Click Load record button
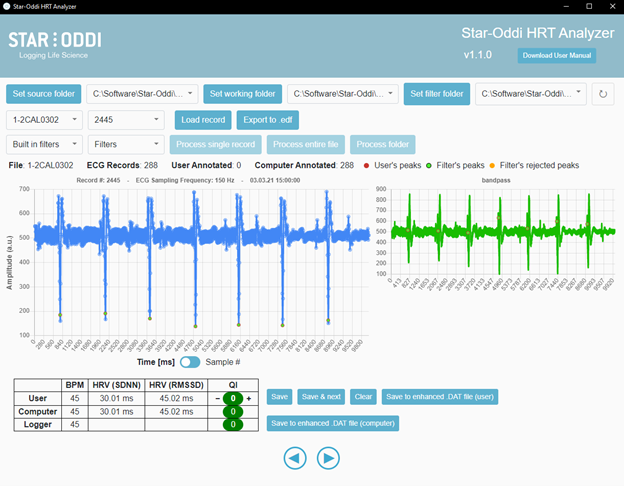 pos(203,120)
